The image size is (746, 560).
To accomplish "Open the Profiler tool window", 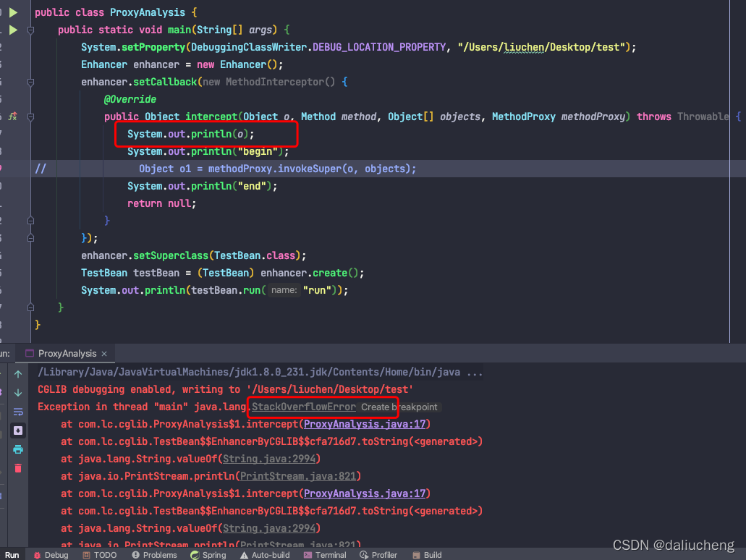I will (378, 555).
